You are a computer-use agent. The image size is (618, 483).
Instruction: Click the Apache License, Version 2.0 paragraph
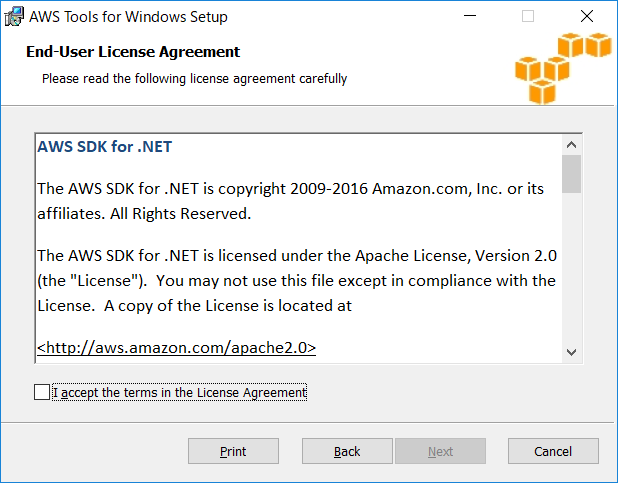[297, 280]
